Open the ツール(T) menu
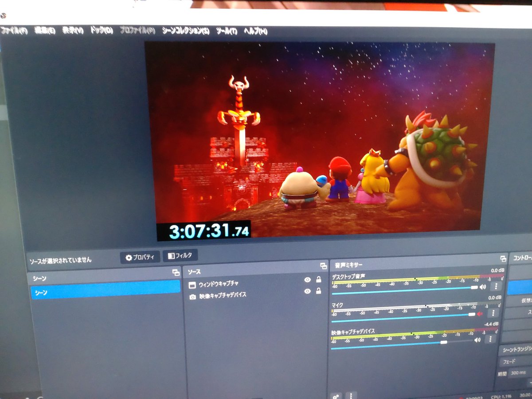The width and height of the screenshot is (532, 399). pyautogui.click(x=227, y=31)
